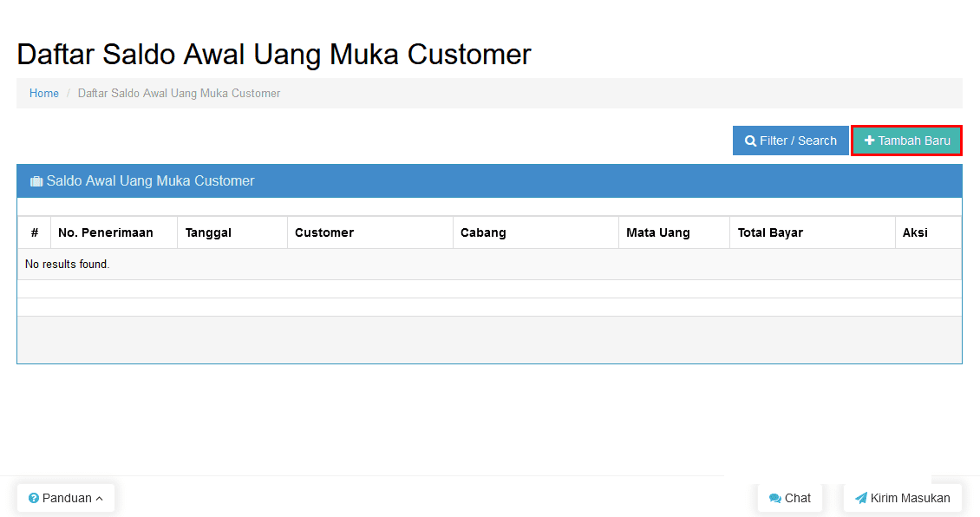980x517 pixels.
Task: Expand Panduan using the chevron arrow
Action: pos(100,499)
